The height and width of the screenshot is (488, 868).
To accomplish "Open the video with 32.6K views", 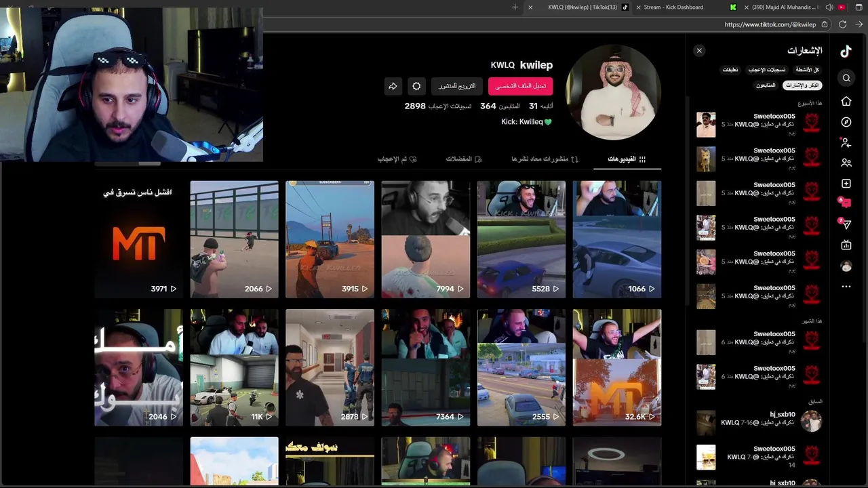I will point(616,367).
